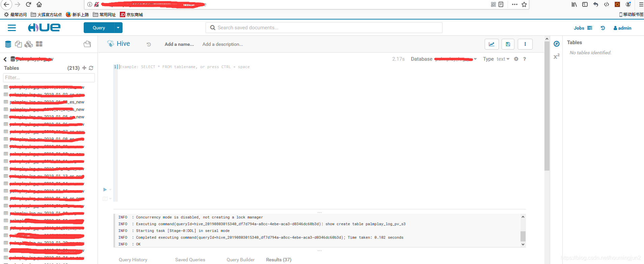Click the Search saved documents field
The image size is (644, 264).
(x=324, y=28)
